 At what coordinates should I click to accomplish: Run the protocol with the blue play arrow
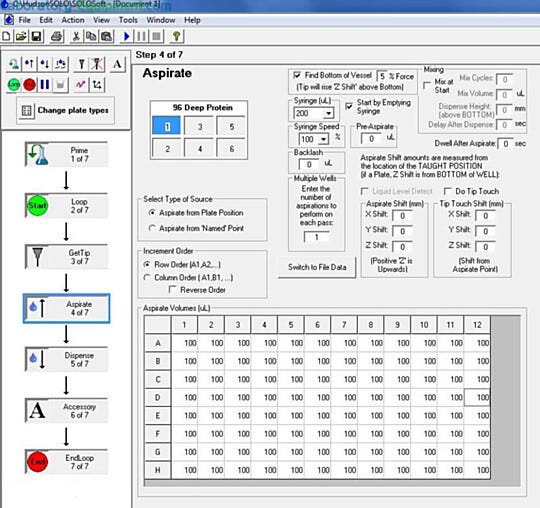(x=126, y=36)
